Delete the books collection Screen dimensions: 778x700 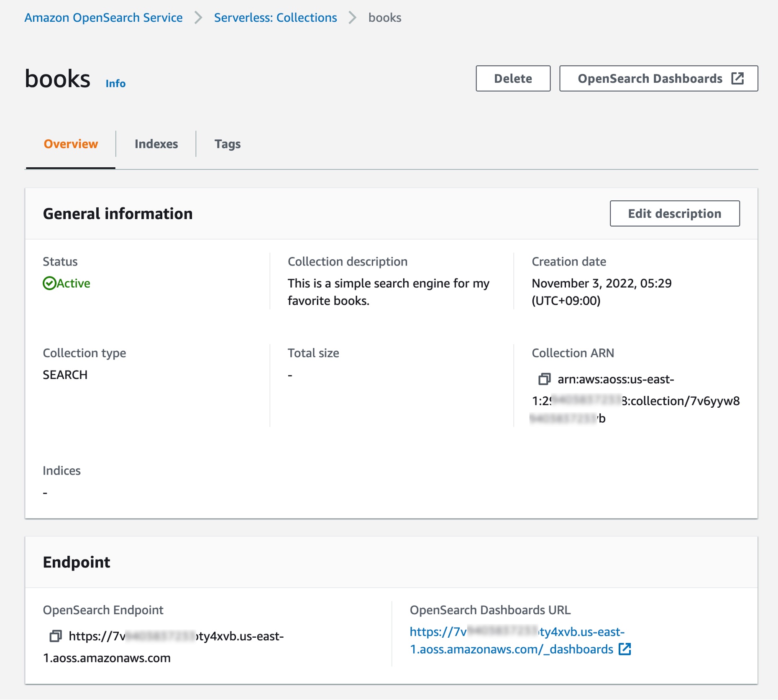[x=512, y=78]
